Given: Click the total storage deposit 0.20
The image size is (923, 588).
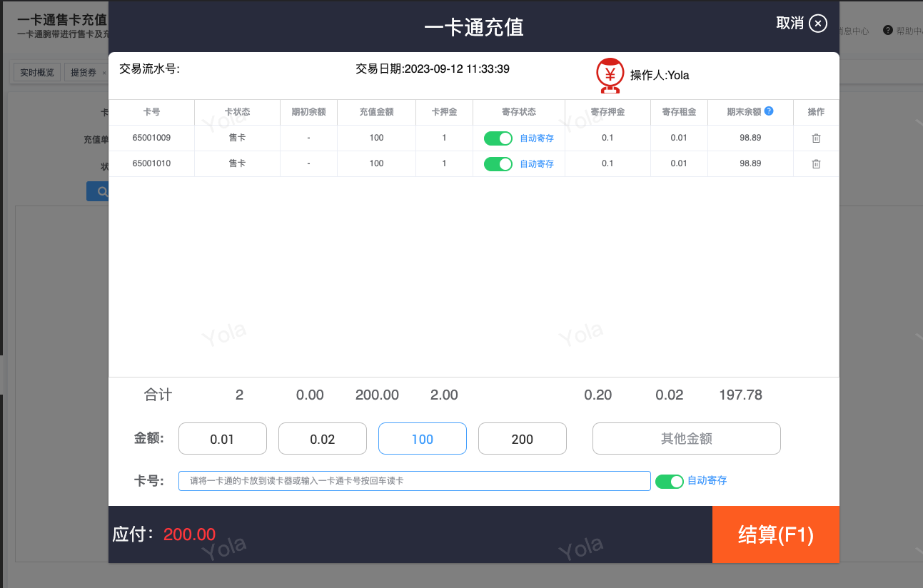Looking at the screenshot, I should tap(598, 395).
